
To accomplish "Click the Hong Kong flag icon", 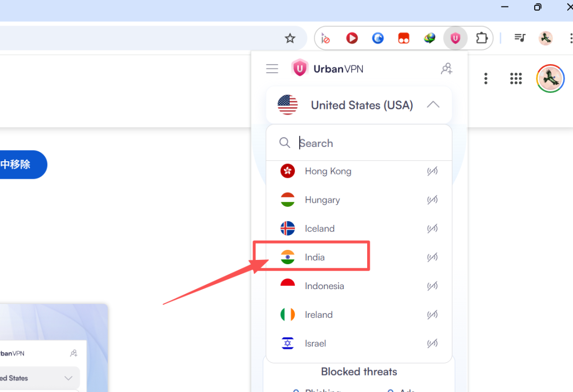I will tap(288, 171).
